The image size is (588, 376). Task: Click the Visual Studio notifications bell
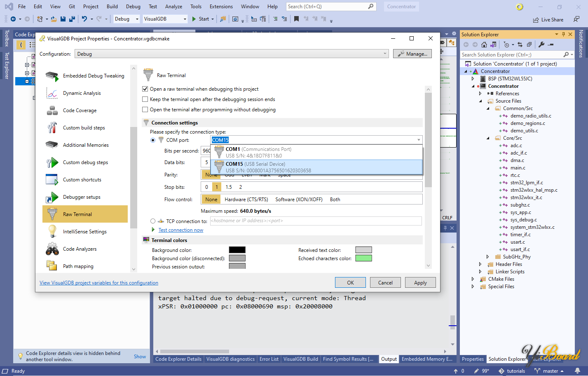[x=578, y=371]
